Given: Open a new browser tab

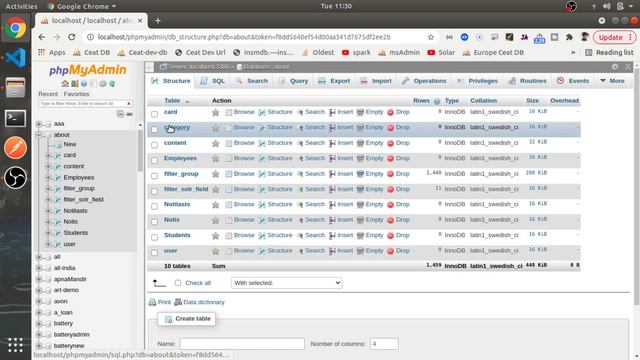Looking at the screenshot, I should tap(158, 20).
